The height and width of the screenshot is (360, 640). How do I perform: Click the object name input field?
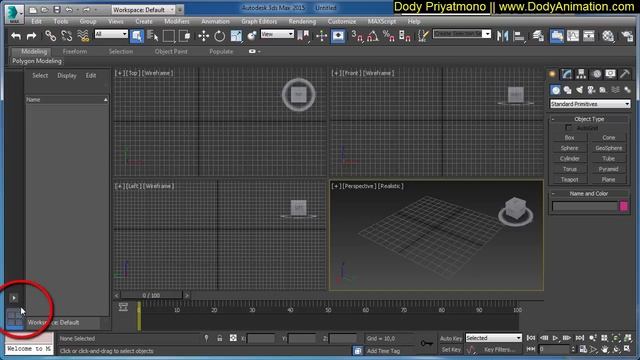click(584, 206)
